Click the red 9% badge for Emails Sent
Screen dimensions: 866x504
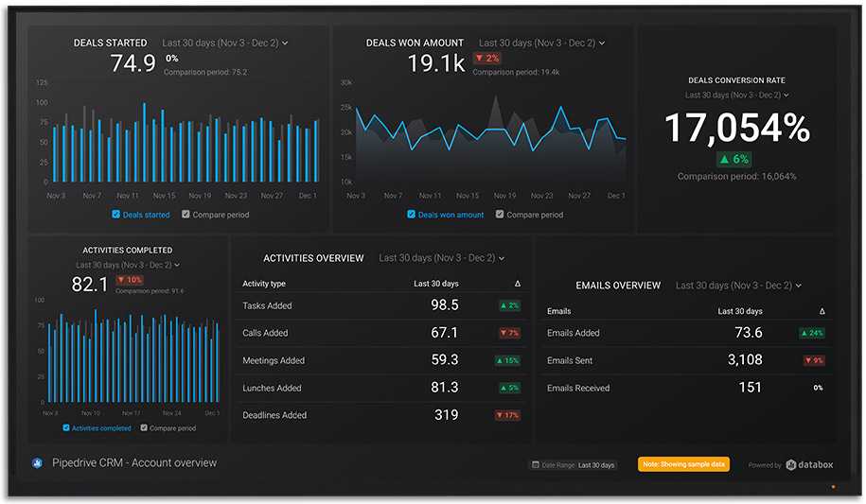pyautogui.click(x=814, y=360)
